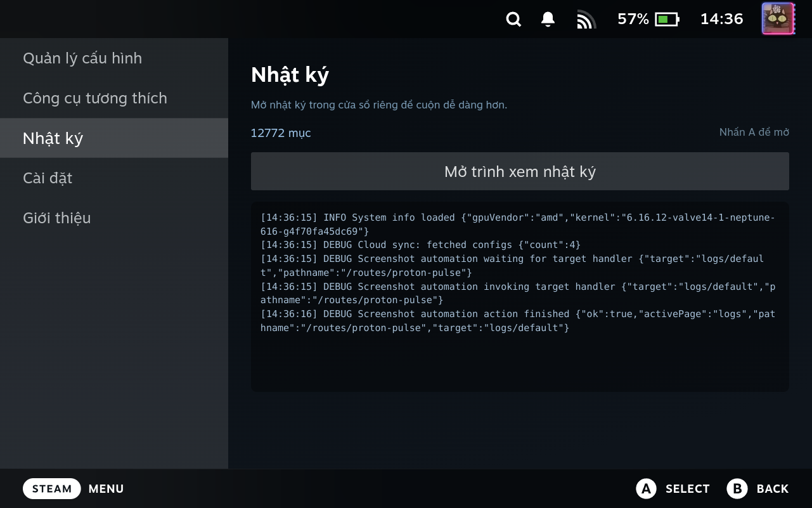
Task: Select the Nhật ký sidebar item
Action: (114, 138)
